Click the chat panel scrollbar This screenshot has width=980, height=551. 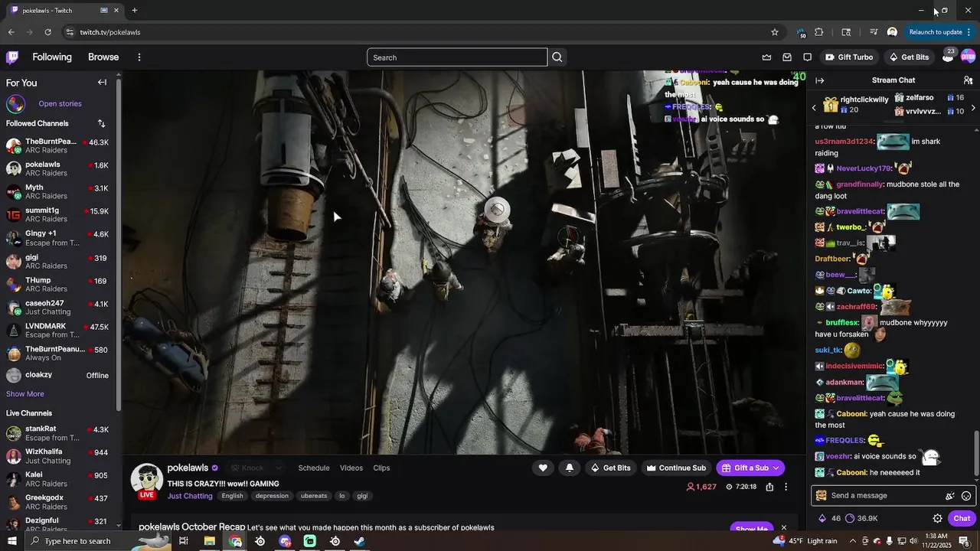975,453
